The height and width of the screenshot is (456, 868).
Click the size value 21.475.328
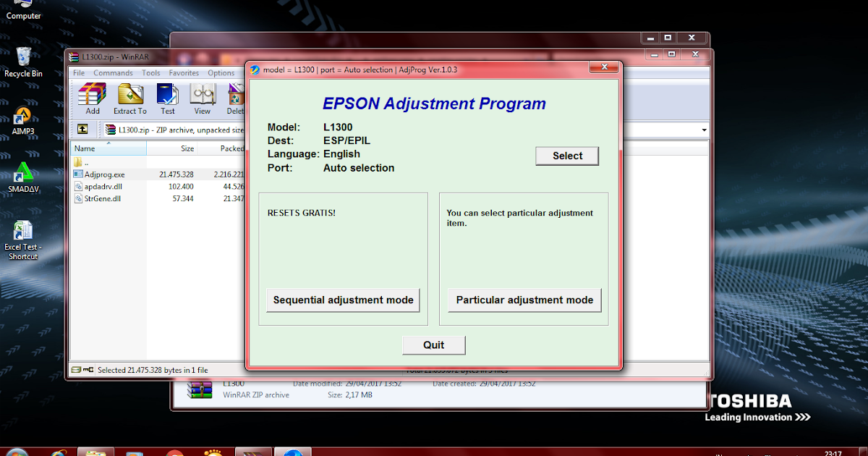coord(176,174)
